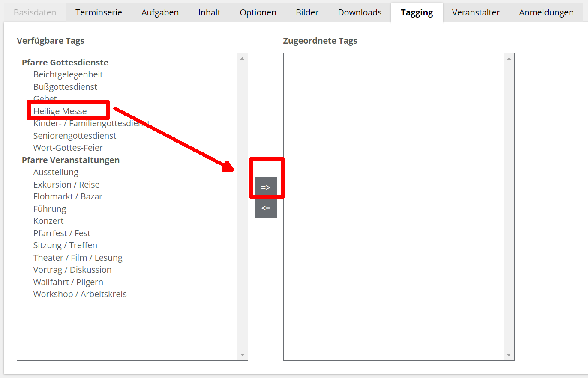Select Workshop / Arbeitskreis tag
The image size is (588, 378).
click(x=80, y=294)
